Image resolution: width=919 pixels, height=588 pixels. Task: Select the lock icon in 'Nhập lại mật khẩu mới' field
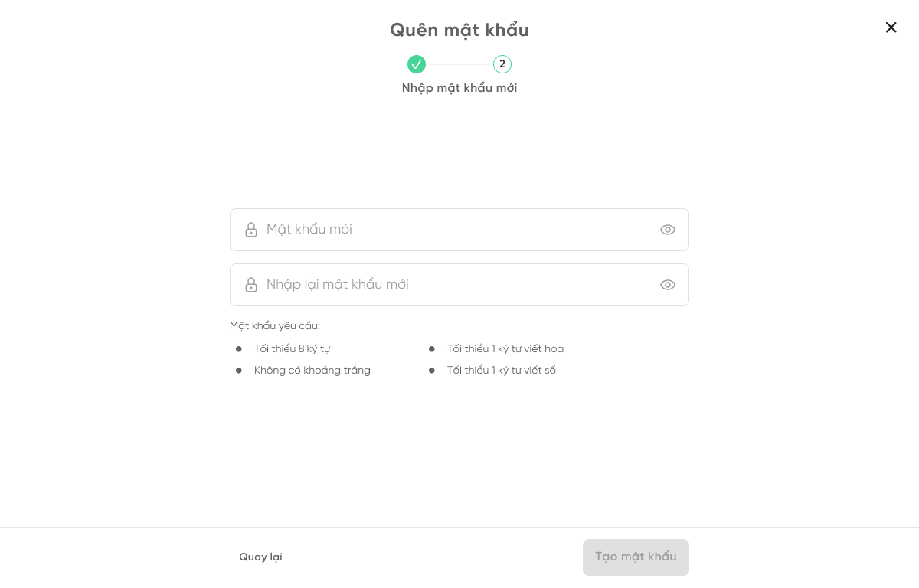(x=251, y=284)
